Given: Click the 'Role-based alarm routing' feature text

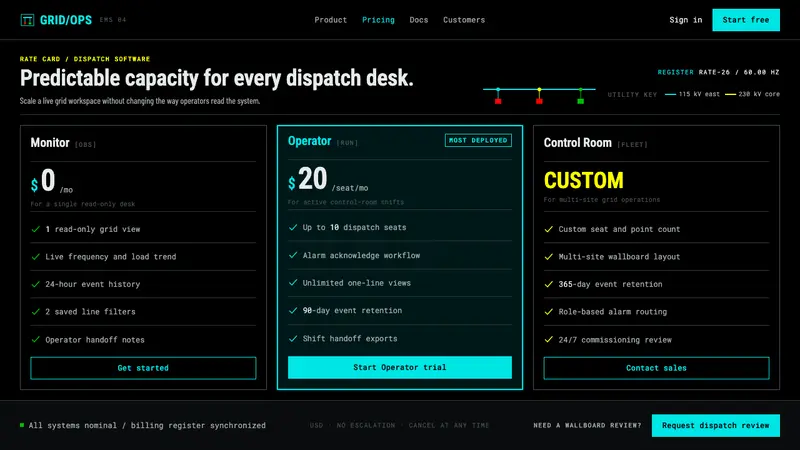Looking at the screenshot, I should (x=613, y=312).
